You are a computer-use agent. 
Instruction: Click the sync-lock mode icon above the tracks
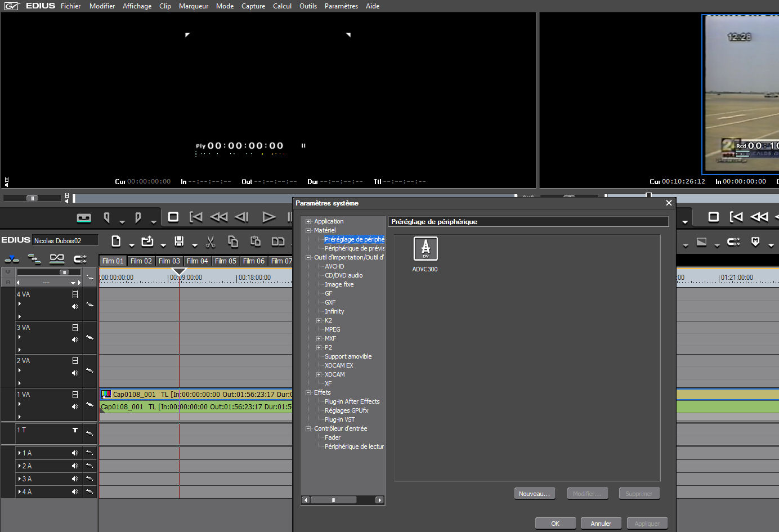click(57, 259)
